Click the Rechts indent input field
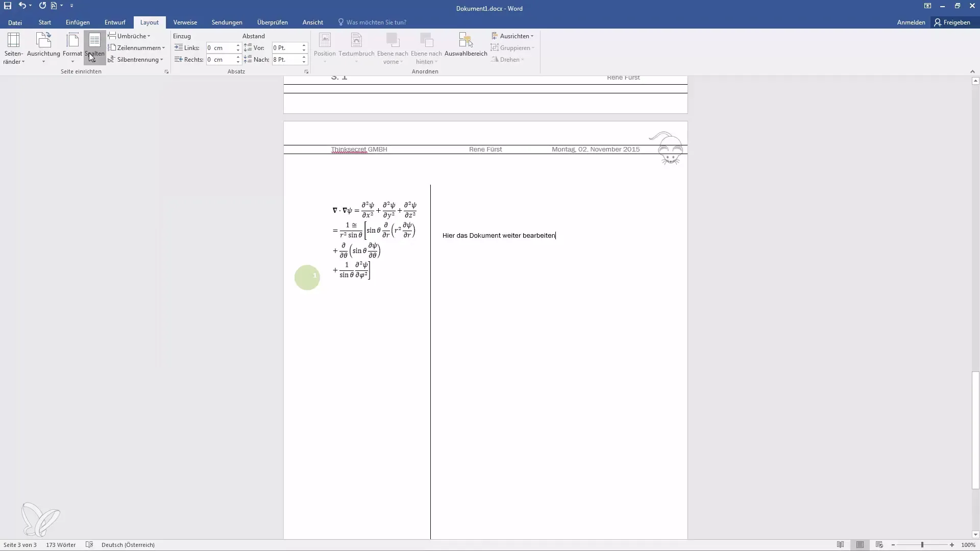This screenshot has height=551, width=980. [x=220, y=60]
